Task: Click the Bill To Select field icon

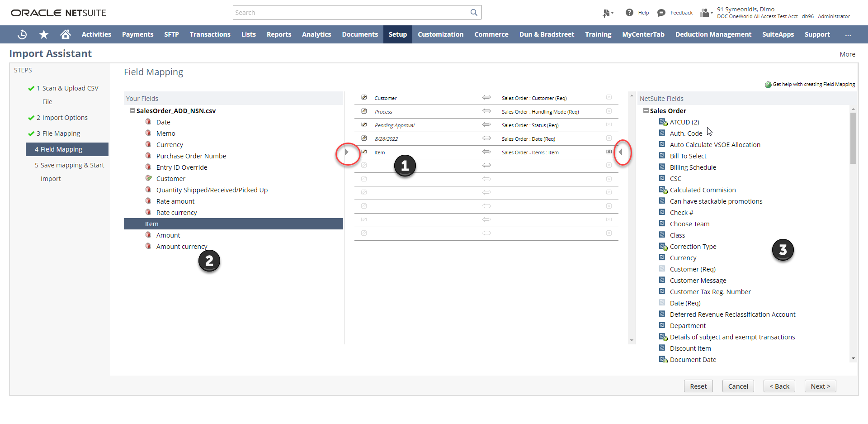Action: [662, 156]
